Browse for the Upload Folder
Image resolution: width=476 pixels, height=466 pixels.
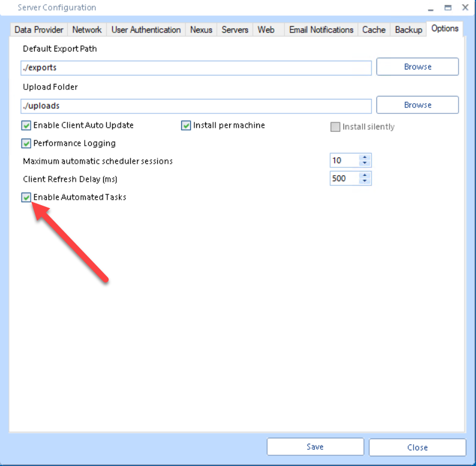(417, 105)
